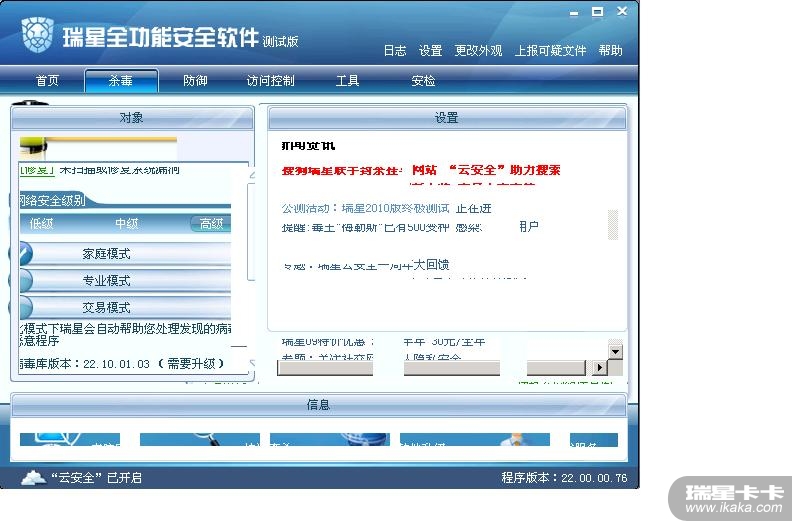The image size is (800, 527).
Task: Click the horizontal scrollbar track
Action: tap(432, 368)
